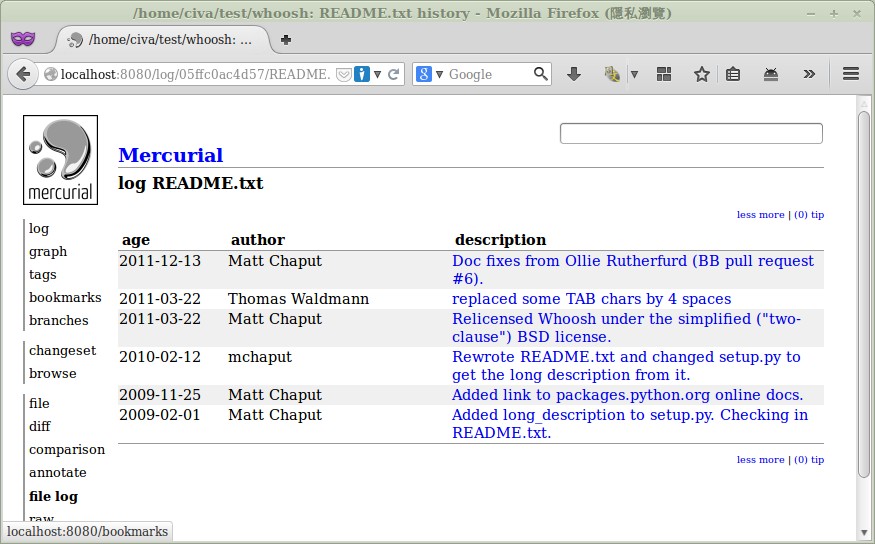Open the address bar history dropdown arrow
Viewport: 875px width, 544px height.
pos(378,74)
